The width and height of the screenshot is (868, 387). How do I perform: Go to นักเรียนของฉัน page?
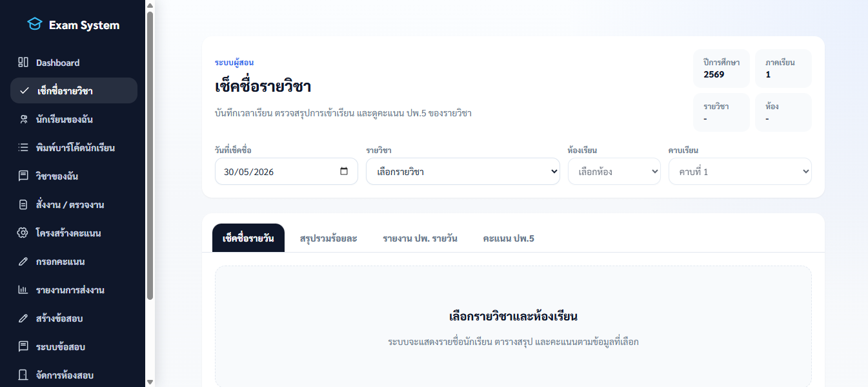pyautogui.click(x=74, y=120)
